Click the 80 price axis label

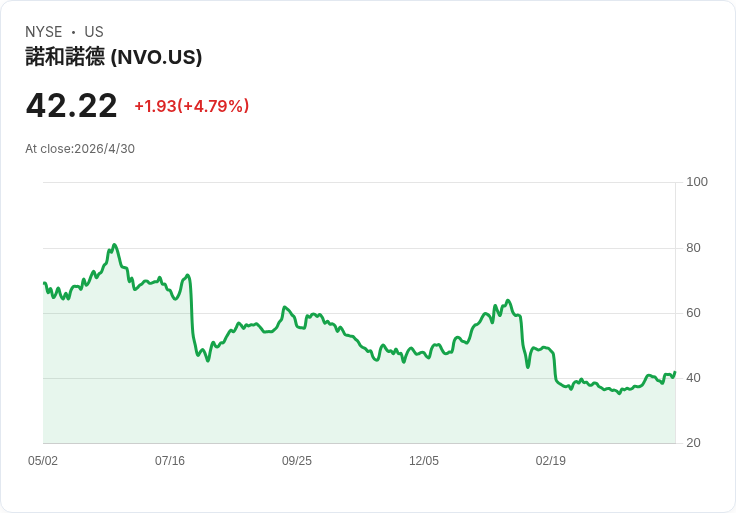[693, 247]
